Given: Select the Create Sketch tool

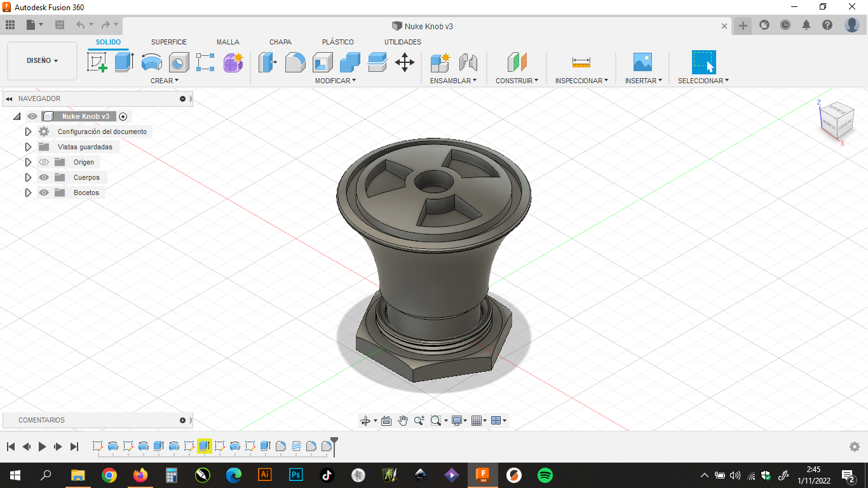Looking at the screenshot, I should pyautogui.click(x=97, y=62).
